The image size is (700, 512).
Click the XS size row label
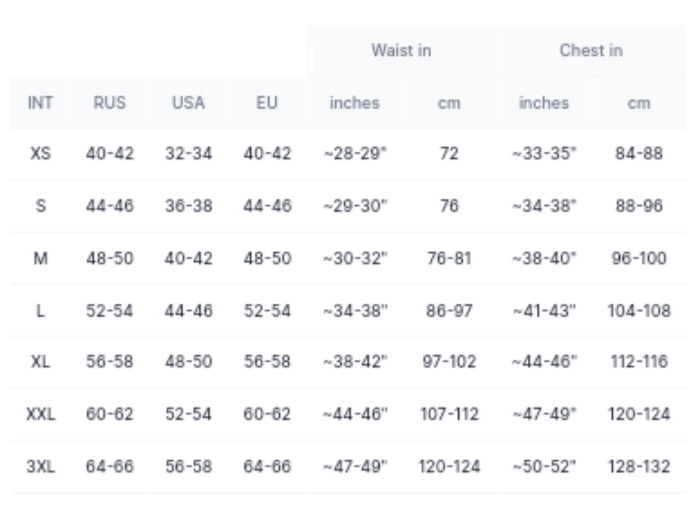click(x=40, y=154)
